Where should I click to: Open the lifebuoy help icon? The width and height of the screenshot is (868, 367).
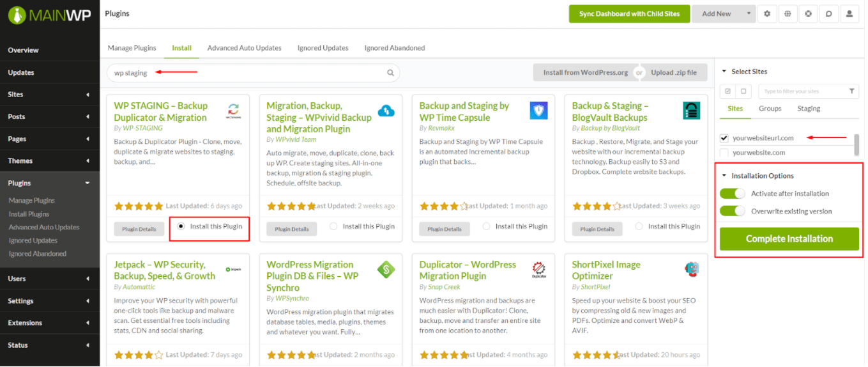point(808,13)
